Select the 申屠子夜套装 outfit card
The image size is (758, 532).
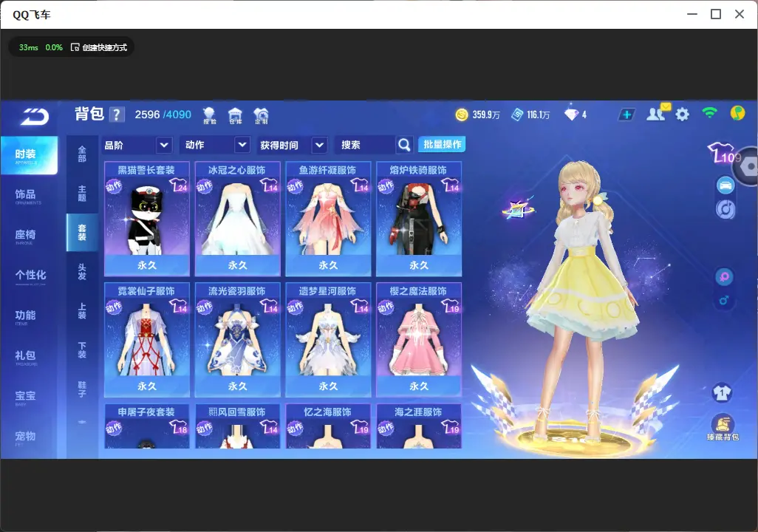point(147,426)
